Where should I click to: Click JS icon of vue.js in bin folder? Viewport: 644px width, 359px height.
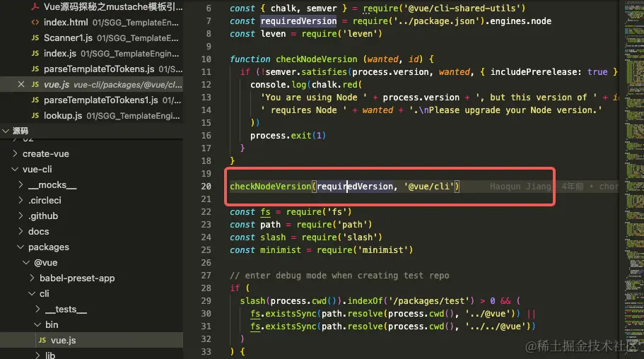(x=42, y=340)
